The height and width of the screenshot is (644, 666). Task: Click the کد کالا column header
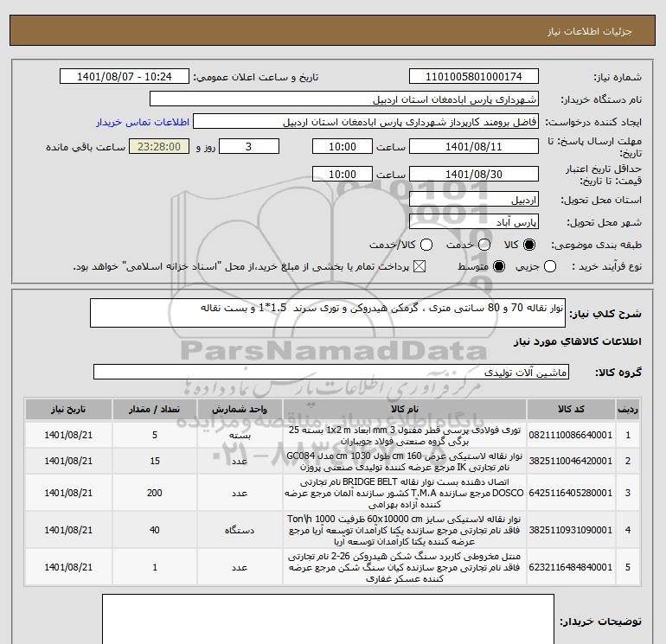[571, 409]
